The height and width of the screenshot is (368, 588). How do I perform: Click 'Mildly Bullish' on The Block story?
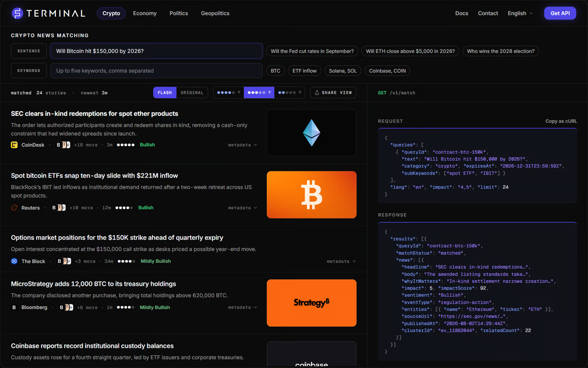tap(156, 261)
